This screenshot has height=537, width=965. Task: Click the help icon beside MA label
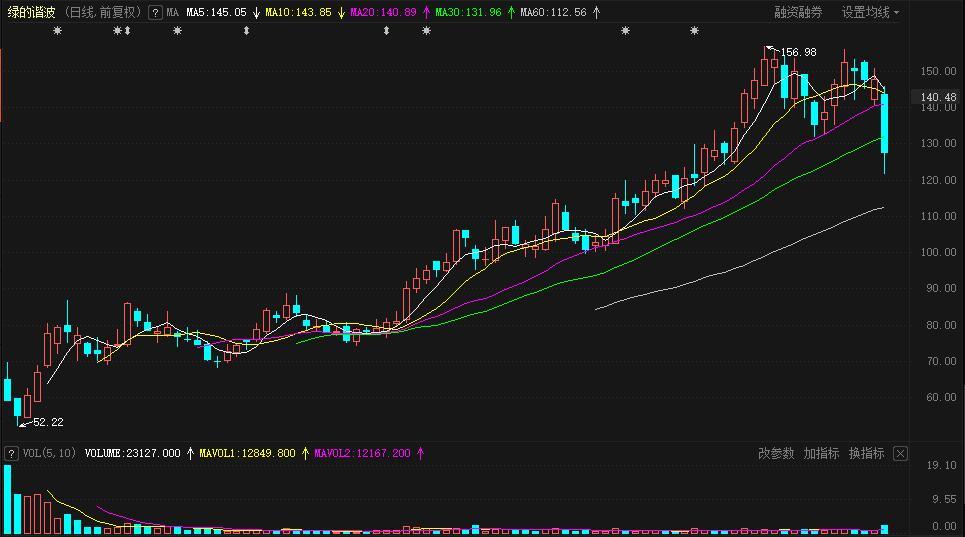pyautogui.click(x=155, y=13)
